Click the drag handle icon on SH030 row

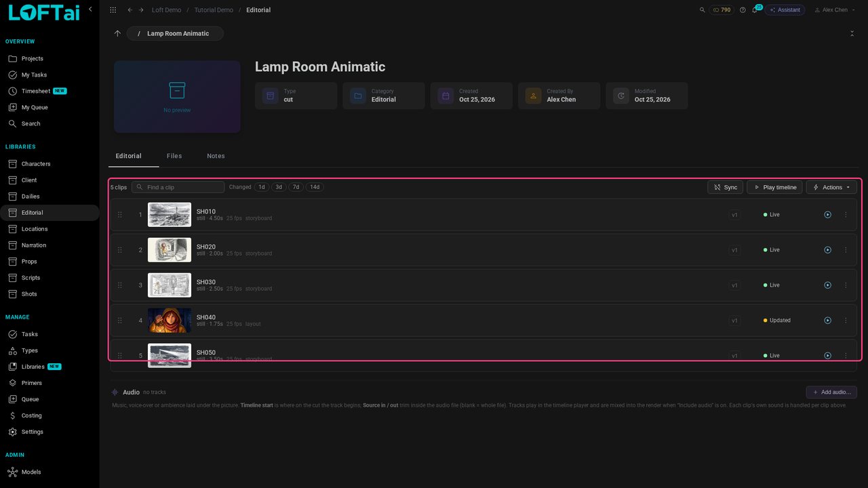pyautogui.click(x=120, y=285)
